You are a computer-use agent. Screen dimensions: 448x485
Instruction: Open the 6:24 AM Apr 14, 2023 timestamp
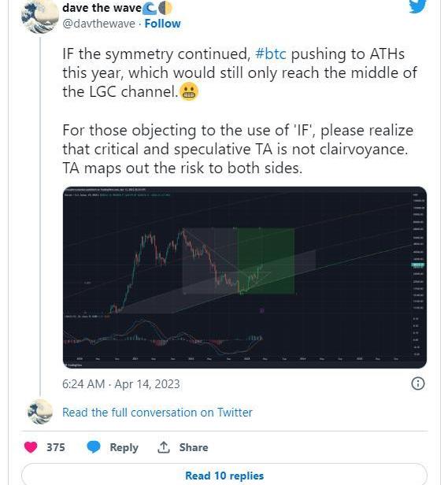pyautogui.click(x=121, y=384)
